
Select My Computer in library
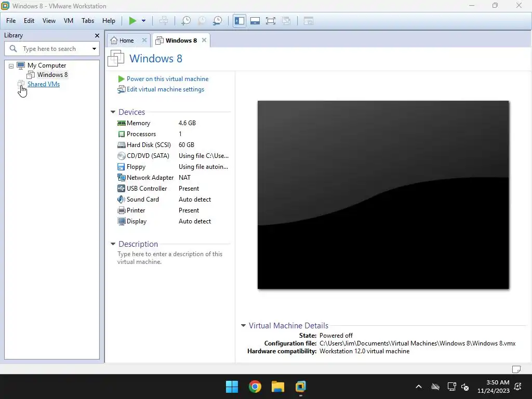(x=47, y=65)
